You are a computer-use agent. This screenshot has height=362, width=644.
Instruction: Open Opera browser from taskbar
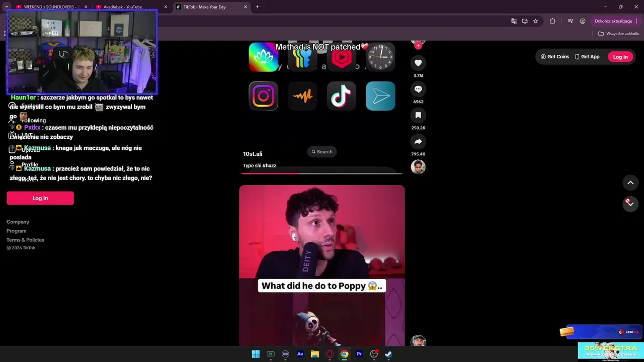(x=330, y=354)
